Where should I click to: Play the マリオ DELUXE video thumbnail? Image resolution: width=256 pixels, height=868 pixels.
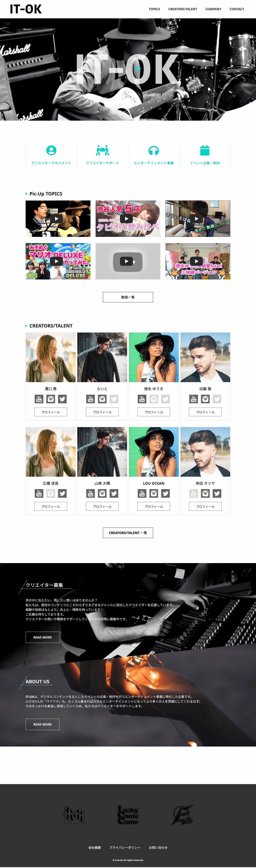[58, 261]
